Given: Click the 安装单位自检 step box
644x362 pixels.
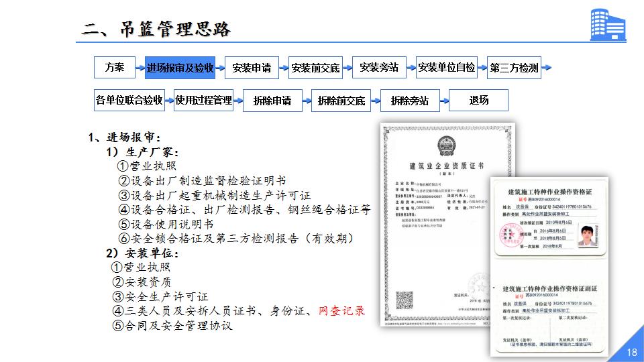Looking at the screenshot, I should point(446,68).
